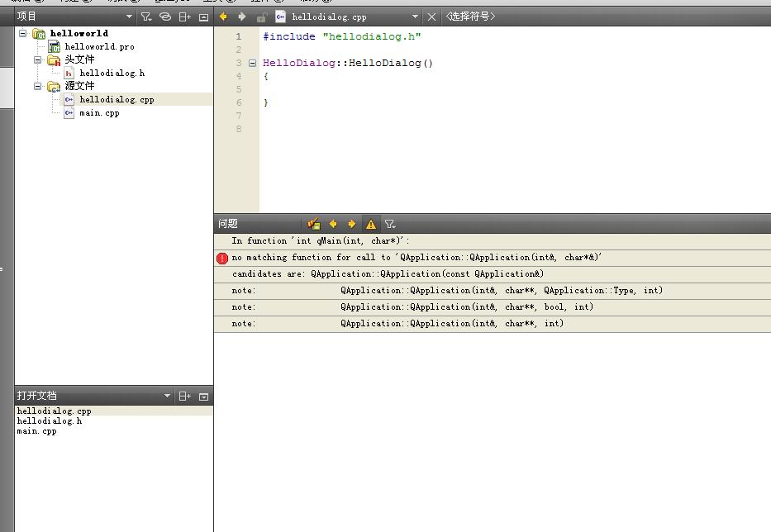Clear the issues list with broom icon
Image resolution: width=771 pixels, height=532 pixels.
(314, 224)
